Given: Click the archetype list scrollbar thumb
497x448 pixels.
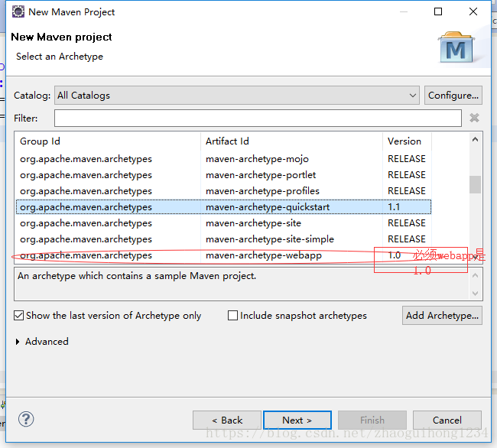Looking at the screenshot, I should click(x=475, y=184).
